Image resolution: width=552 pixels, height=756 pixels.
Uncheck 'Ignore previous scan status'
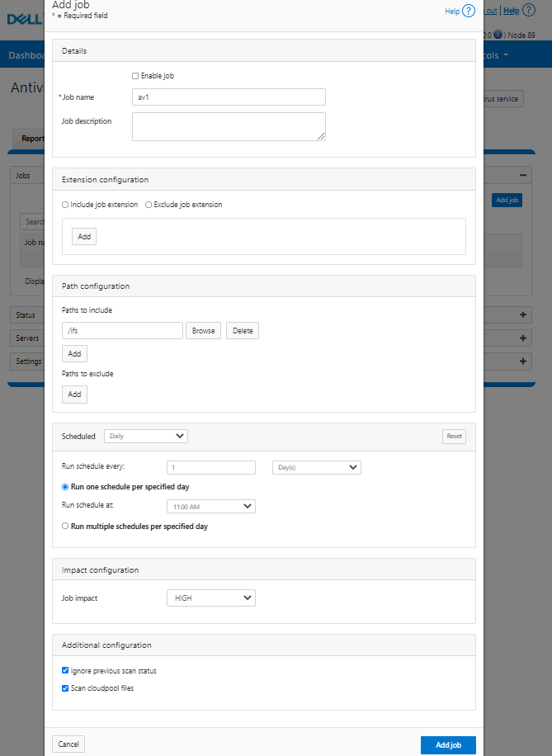pos(66,671)
